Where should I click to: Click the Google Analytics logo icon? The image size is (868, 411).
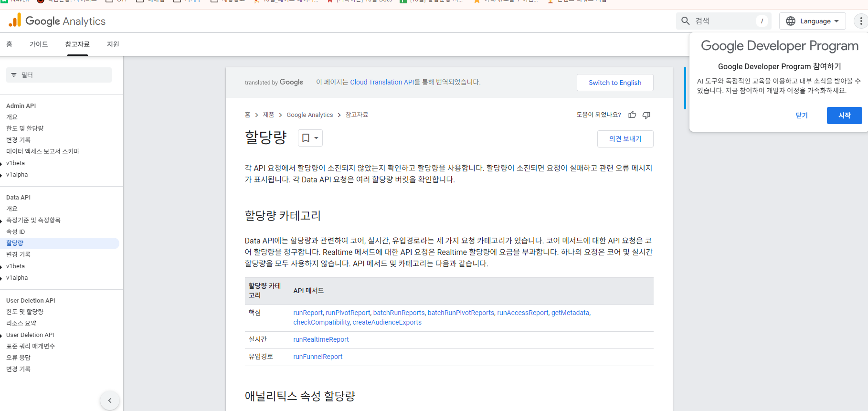(15, 21)
